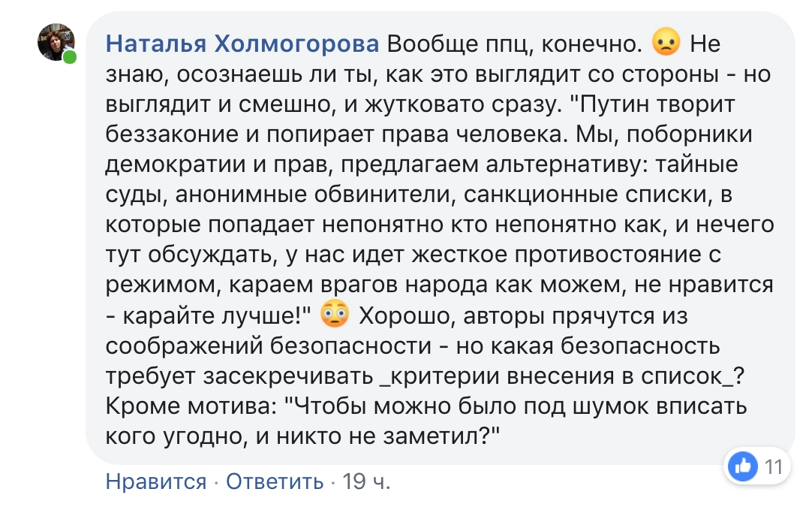Open the reactions count showing 11
This screenshot has width=812, height=510.
pos(773,467)
